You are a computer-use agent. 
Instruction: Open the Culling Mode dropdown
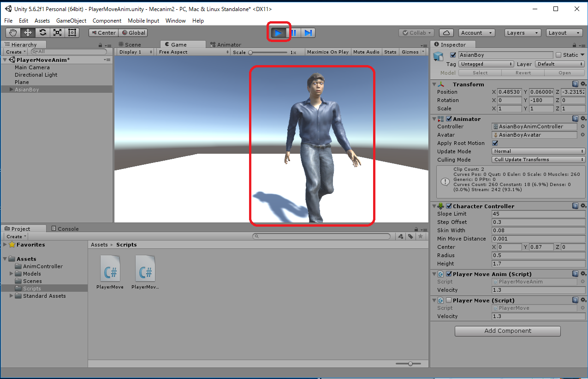tap(539, 160)
